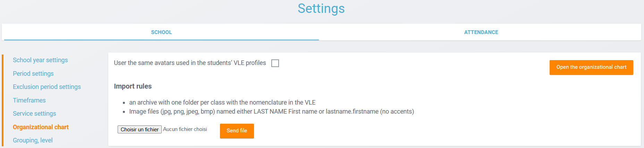The width and height of the screenshot is (644, 148).
Task: Switch to the SCHOOL tab
Action: click(x=161, y=32)
